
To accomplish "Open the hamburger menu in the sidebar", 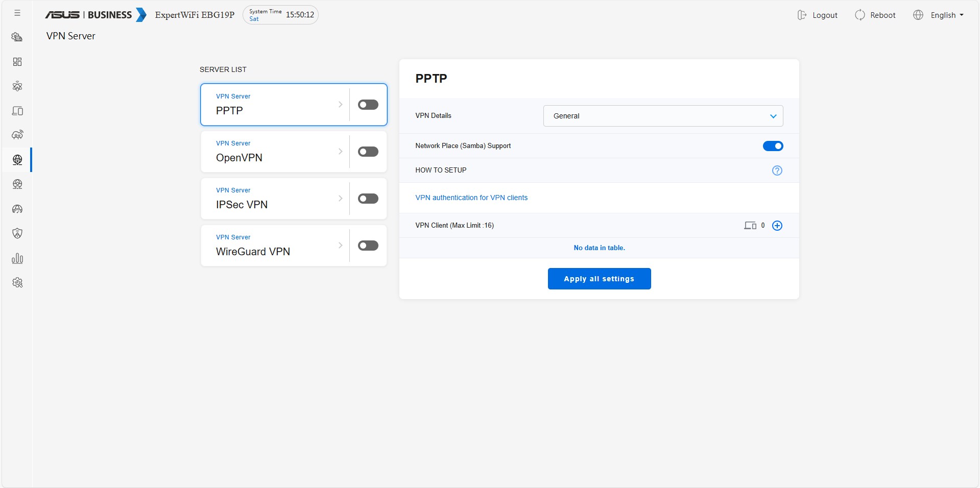I will click(17, 13).
